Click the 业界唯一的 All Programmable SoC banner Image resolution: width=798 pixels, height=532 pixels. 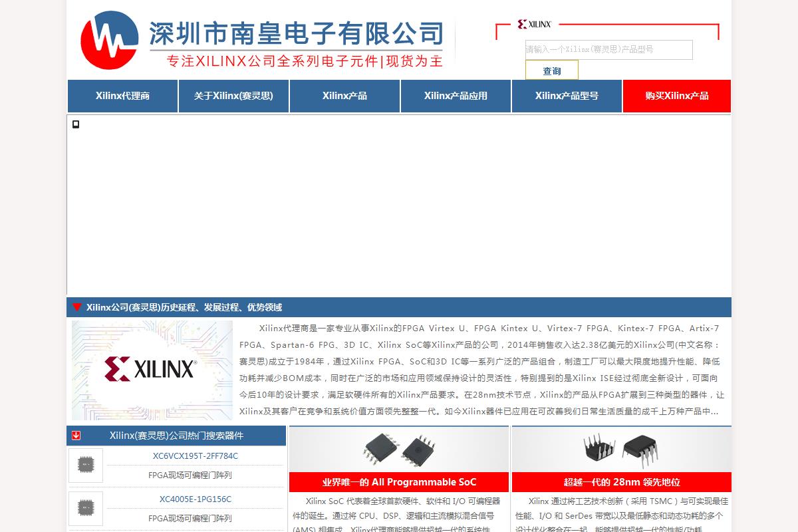tap(399, 482)
